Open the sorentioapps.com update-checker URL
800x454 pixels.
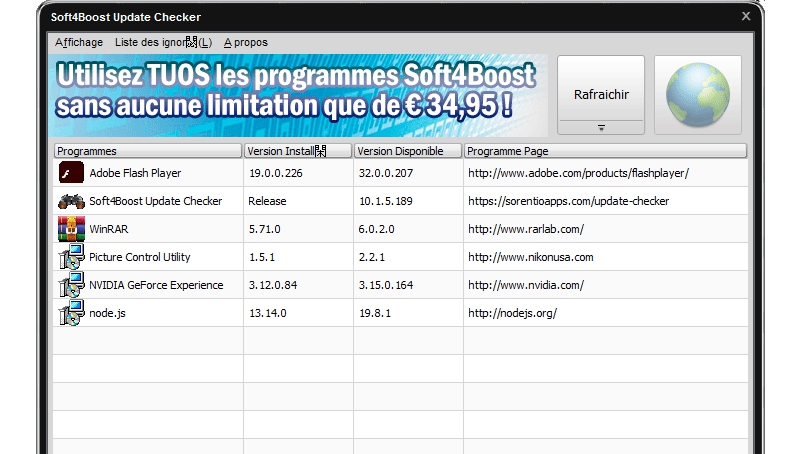[568, 201]
